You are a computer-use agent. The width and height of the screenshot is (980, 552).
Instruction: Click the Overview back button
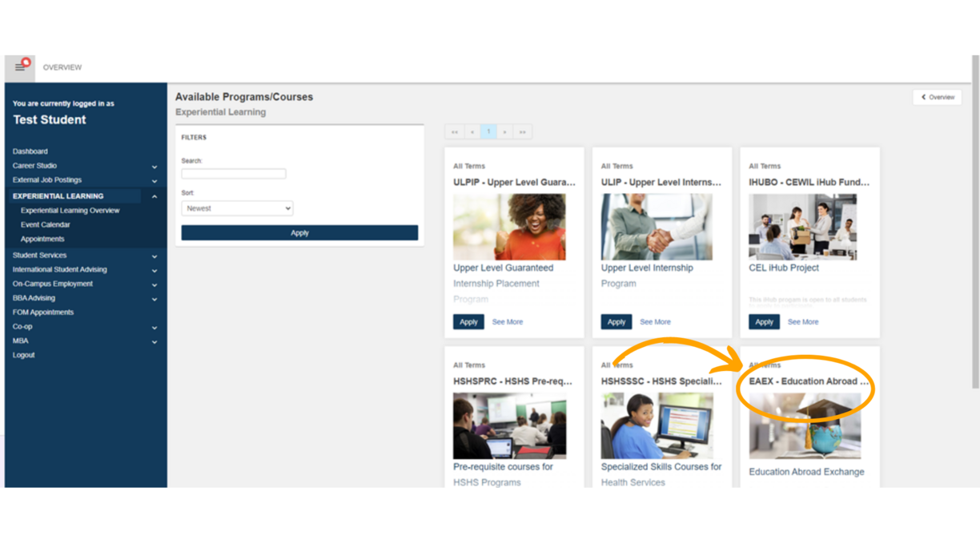937,97
